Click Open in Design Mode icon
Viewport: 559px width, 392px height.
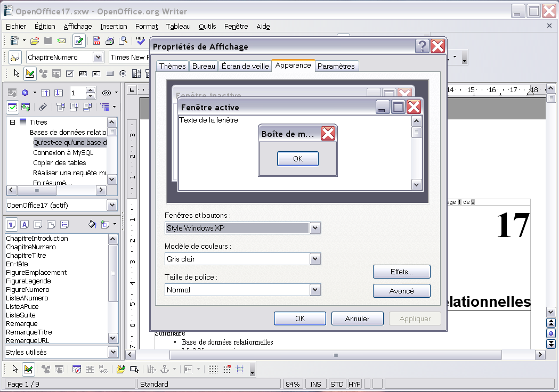pos(121,369)
